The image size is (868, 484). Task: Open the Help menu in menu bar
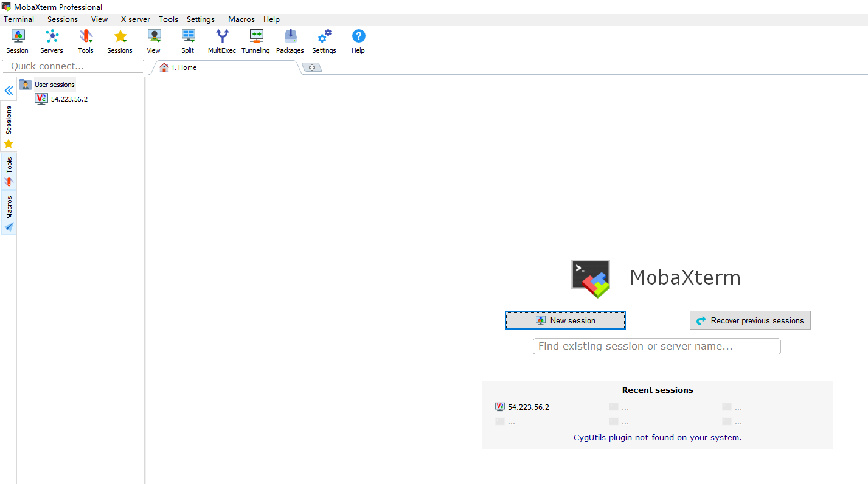pos(272,19)
